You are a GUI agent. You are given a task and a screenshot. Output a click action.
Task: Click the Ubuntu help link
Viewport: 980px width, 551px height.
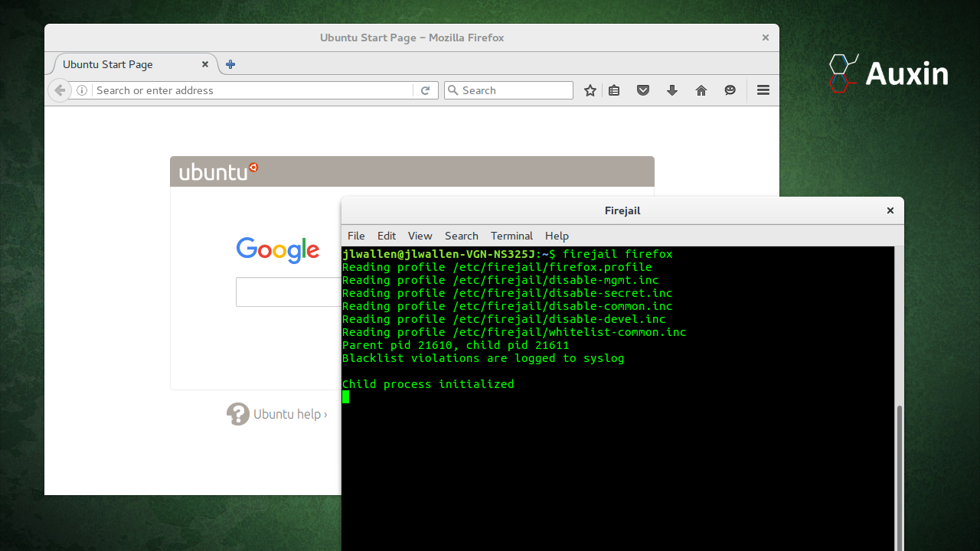pos(289,414)
